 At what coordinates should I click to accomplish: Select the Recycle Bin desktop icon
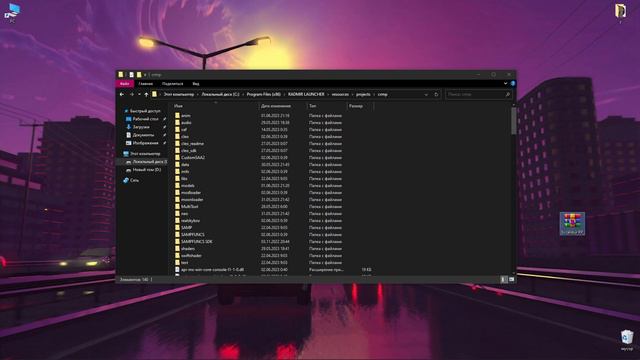627,340
